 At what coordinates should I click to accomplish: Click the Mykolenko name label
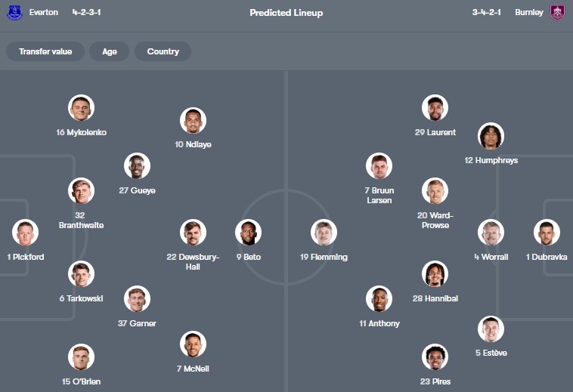tap(81, 132)
